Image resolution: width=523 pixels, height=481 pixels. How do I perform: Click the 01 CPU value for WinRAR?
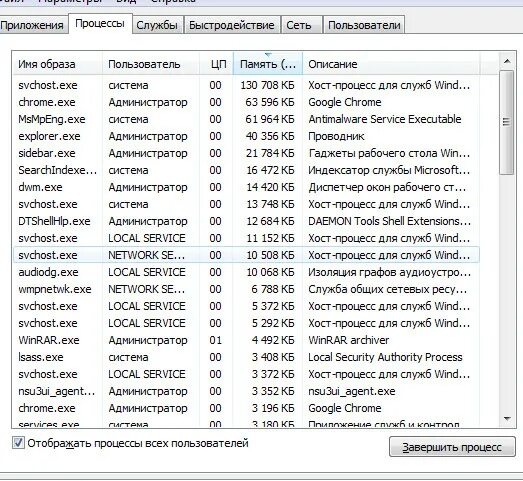215,341
